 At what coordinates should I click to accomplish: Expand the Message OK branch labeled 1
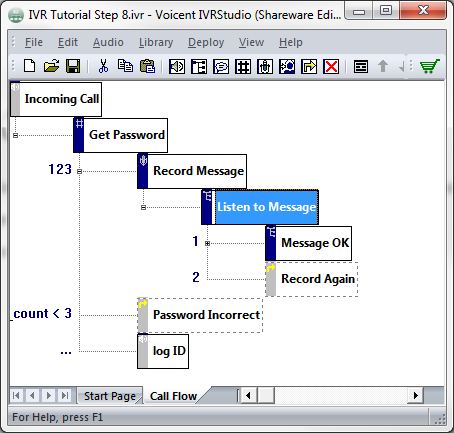[207, 243]
